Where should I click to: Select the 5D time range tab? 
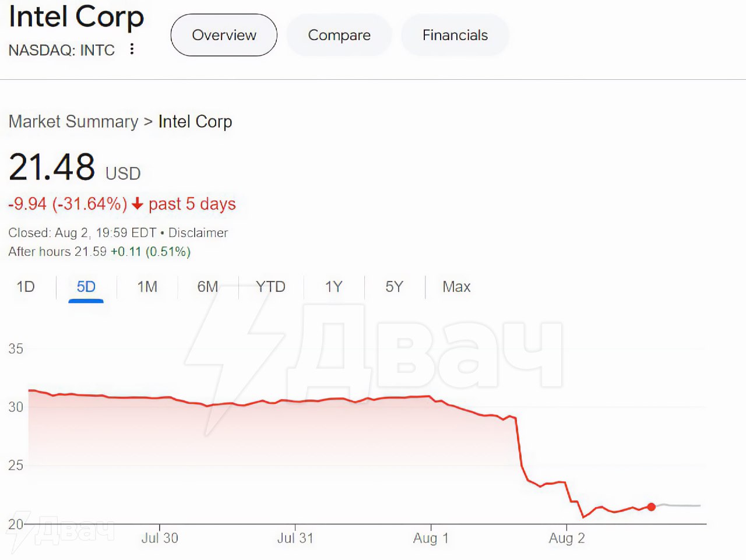[86, 287]
